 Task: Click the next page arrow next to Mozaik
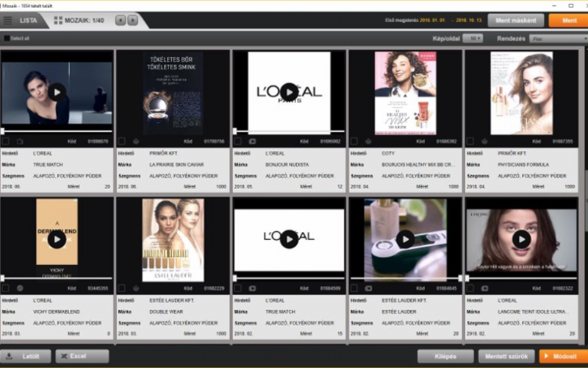point(133,21)
